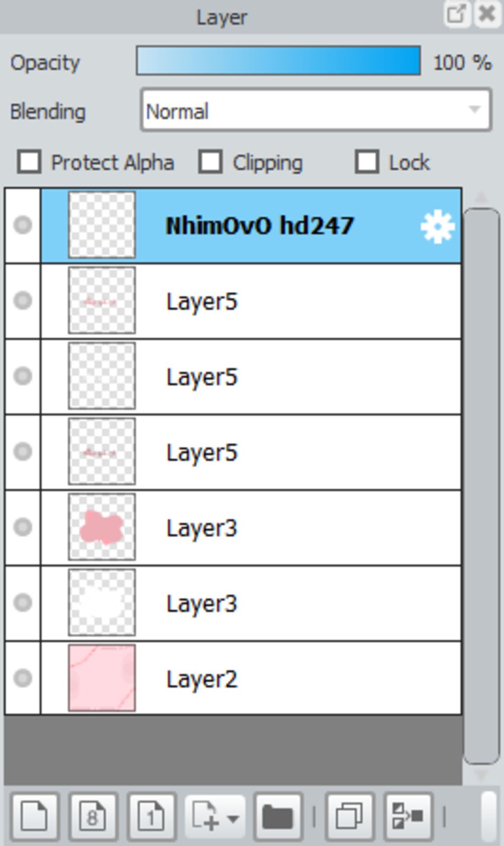Add a new 8-bit layer
Viewport: 504px width, 846px height.
tap(93, 816)
